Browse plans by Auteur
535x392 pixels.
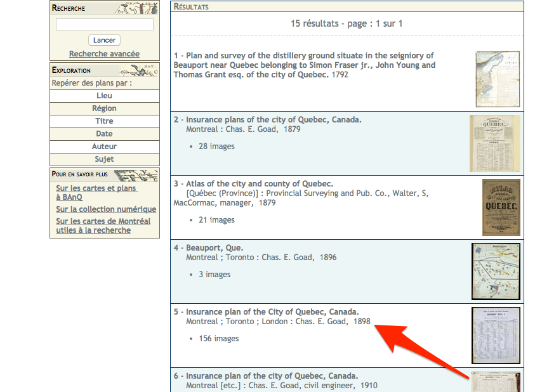(105, 147)
